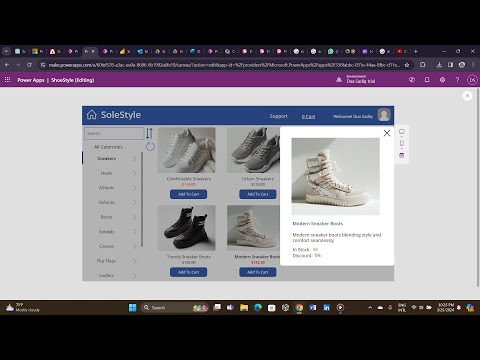Close the product details popup
Viewport: 480px width, 360px height.
pos(387,133)
